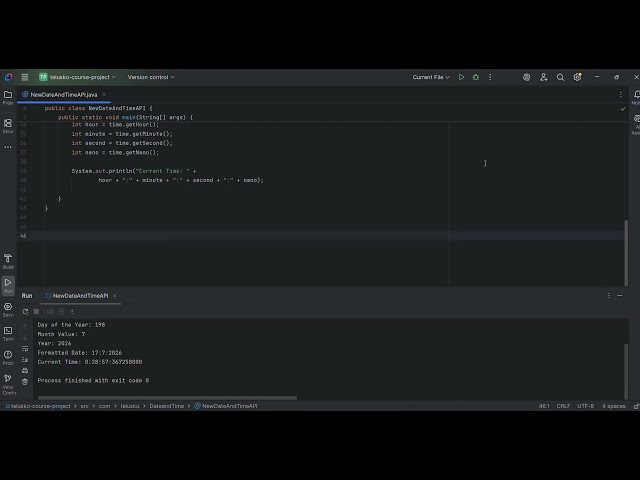Open Problems tool window

8,358
